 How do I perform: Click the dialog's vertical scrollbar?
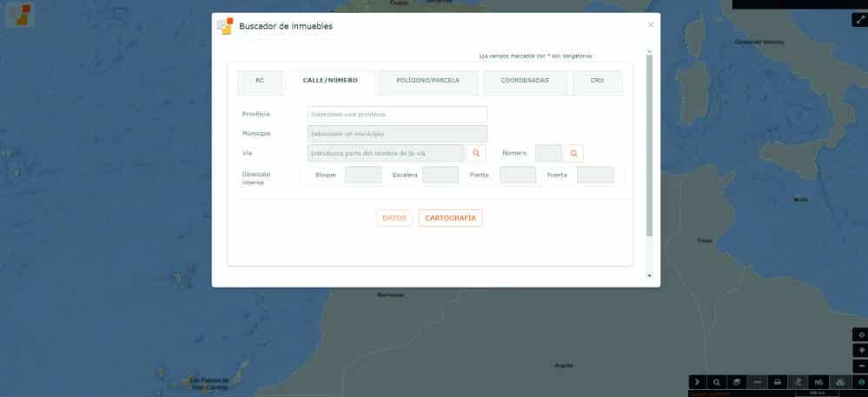(x=649, y=146)
